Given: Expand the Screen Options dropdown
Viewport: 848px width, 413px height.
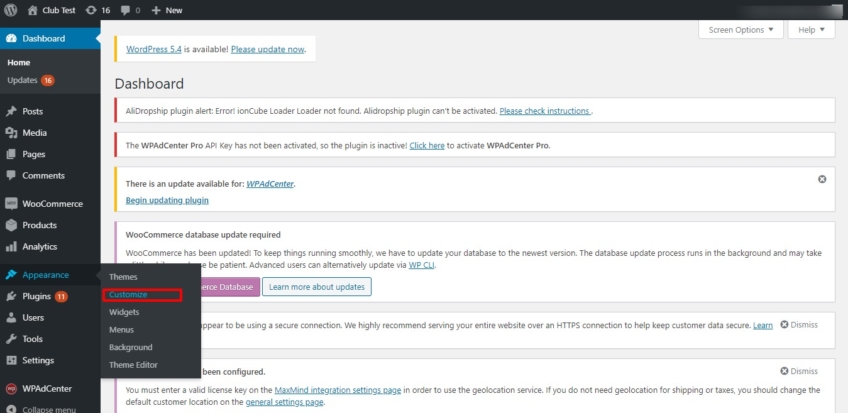Looking at the screenshot, I should pos(740,30).
